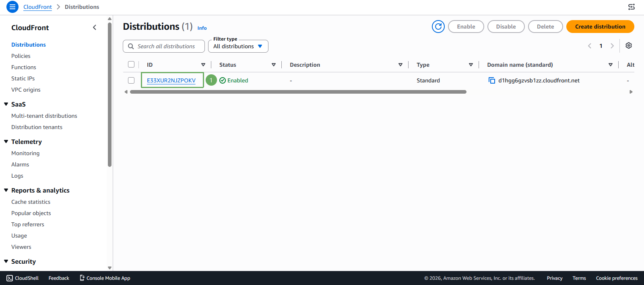
Task: Collapse the Security section
Action: 6,261
